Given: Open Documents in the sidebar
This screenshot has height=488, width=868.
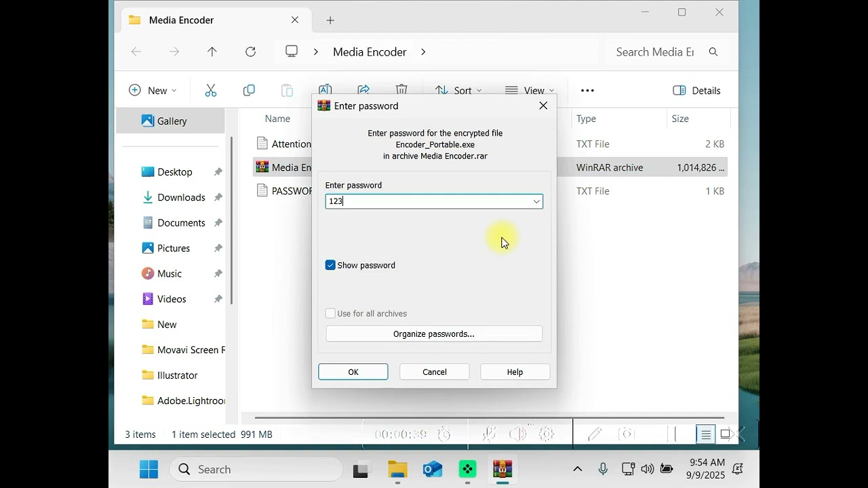Looking at the screenshot, I should (x=181, y=223).
